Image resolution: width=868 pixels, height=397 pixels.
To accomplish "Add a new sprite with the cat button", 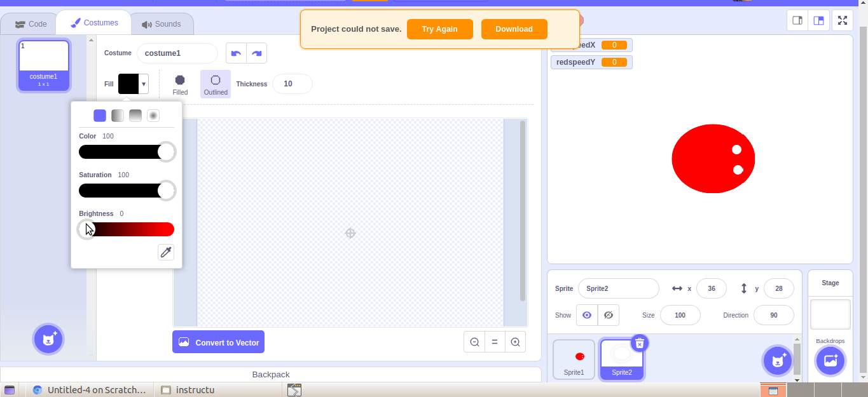I will (777, 361).
